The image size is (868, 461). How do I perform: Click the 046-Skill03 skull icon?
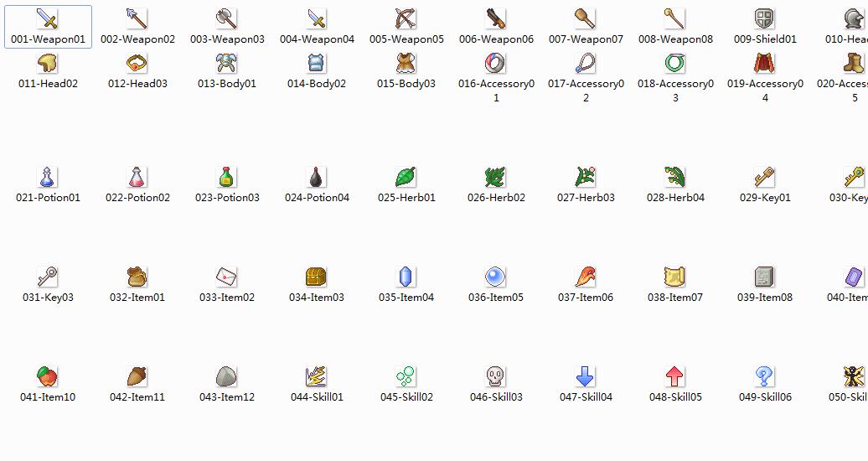[x=496, y=377]
